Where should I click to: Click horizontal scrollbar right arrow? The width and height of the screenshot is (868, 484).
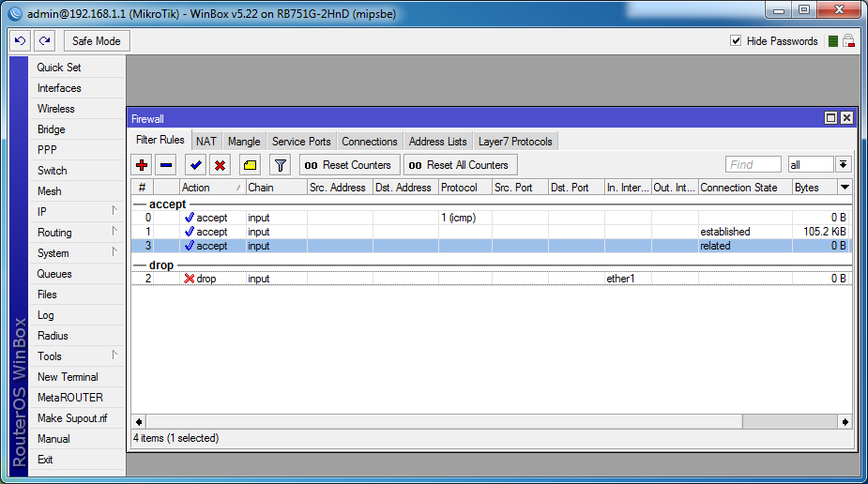pyautogui.click(x=845, y=422)
